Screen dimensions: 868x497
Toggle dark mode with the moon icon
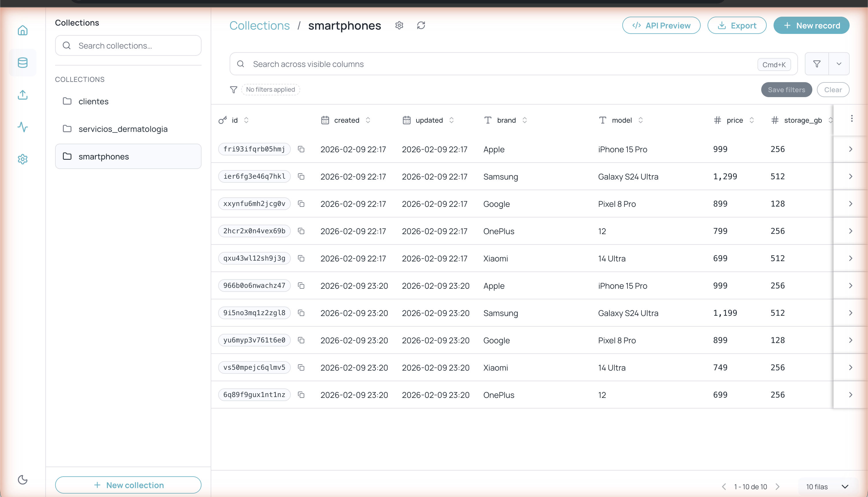click(x=22, y=479)
